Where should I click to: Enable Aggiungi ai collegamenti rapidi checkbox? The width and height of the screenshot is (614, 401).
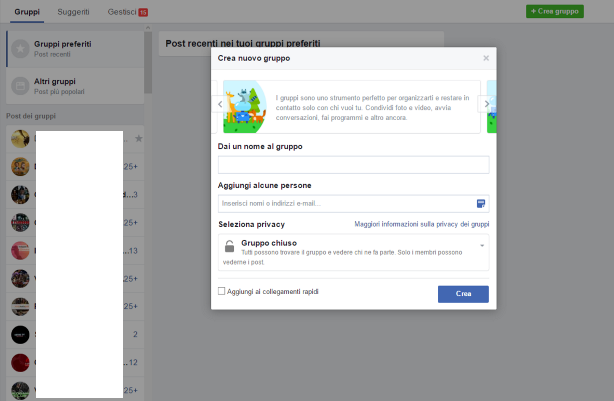[222, 291]
